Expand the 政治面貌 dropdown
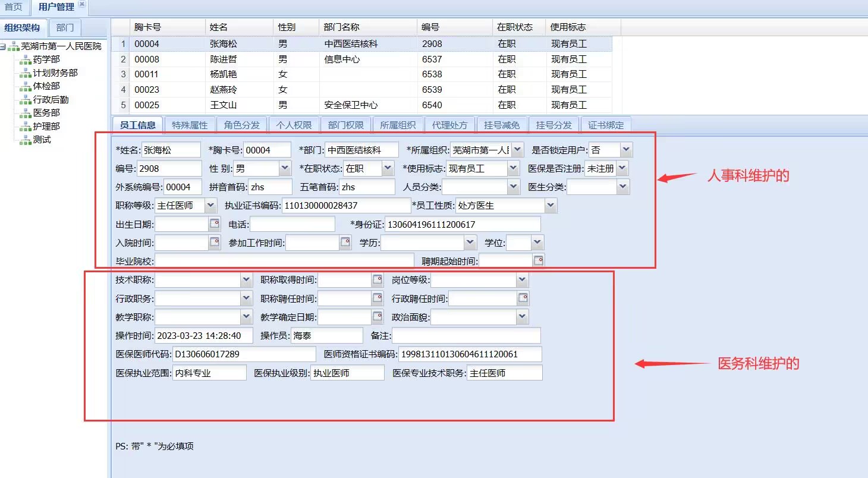 click(x=522, y=317)
